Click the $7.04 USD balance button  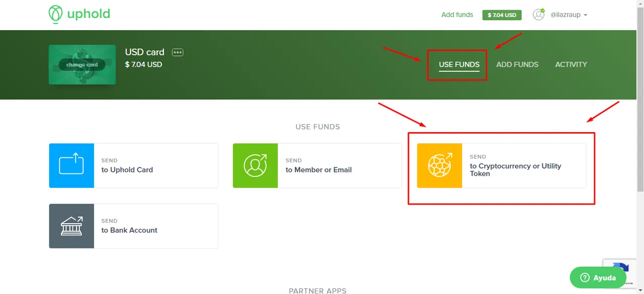click(502, 15)
